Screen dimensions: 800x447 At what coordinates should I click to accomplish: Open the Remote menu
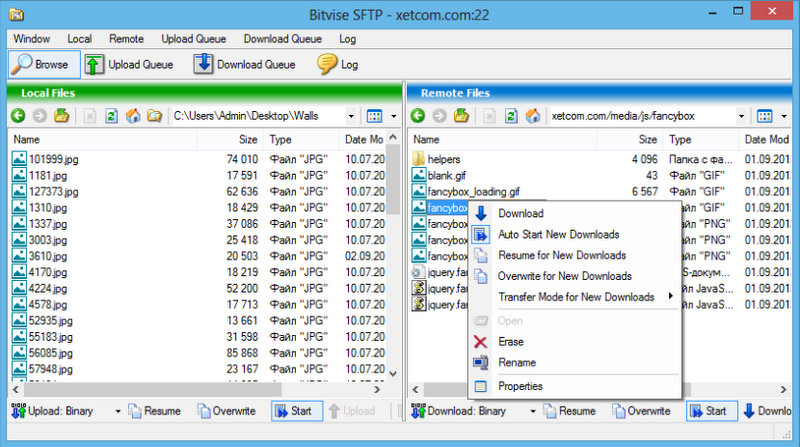pyautogui.click(x=126, y=39)
